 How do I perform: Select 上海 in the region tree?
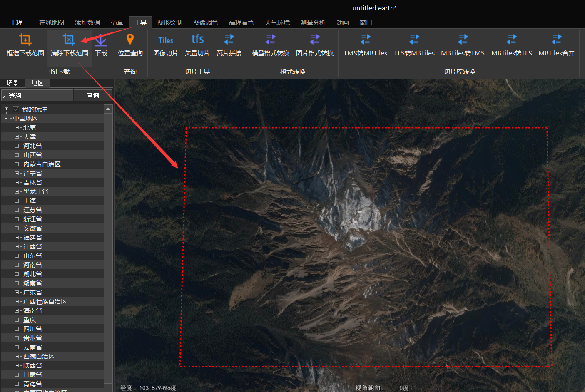(x=30, y=201)
